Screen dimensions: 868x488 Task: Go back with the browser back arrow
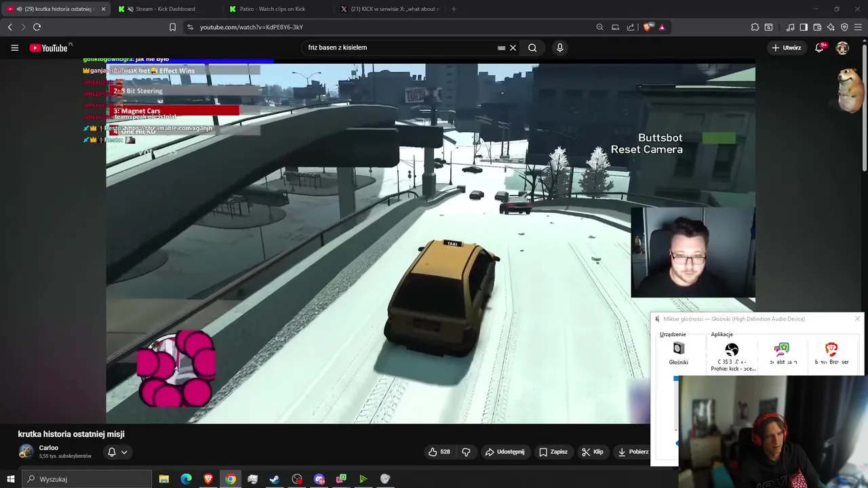9,27
